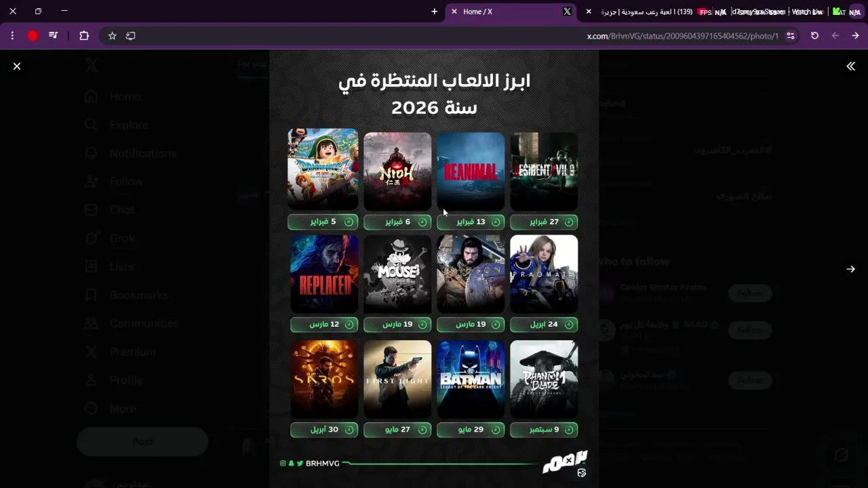Click the red record extension icon
The image size is (868, 488).
33,35
